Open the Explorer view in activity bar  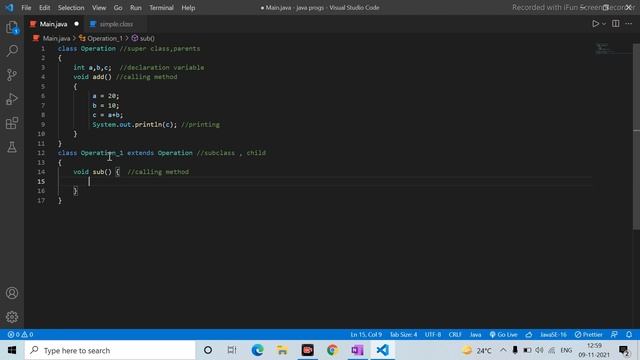(x=12, y=27)
